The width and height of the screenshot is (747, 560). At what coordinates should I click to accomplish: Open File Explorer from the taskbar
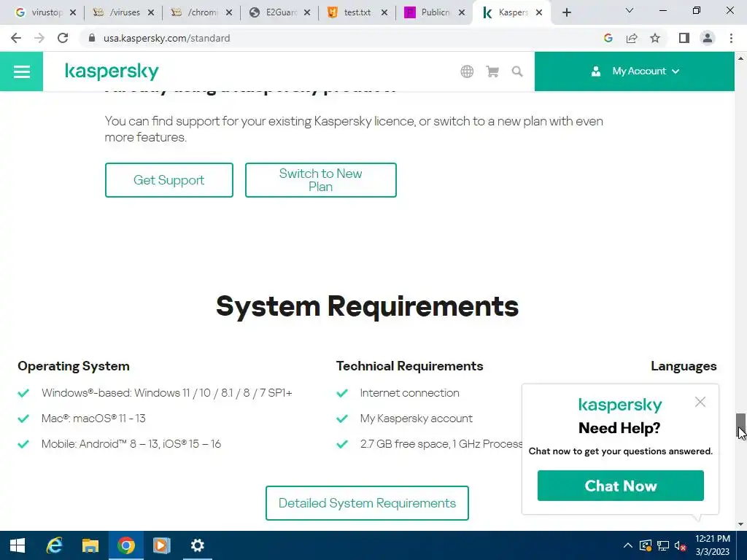90,545
